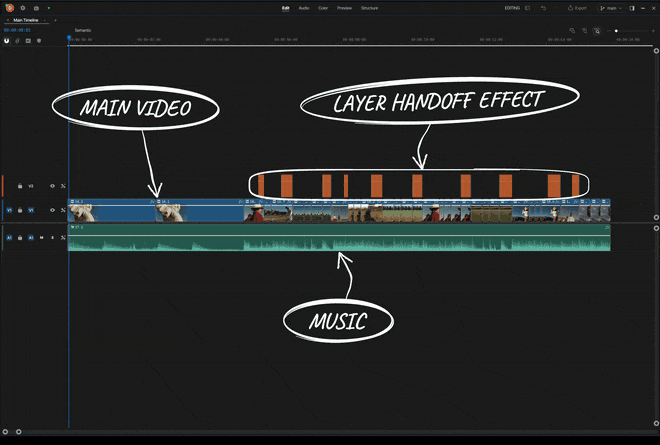Click the blue timecode field
This screenshot has height=445, width=660.
17,30
